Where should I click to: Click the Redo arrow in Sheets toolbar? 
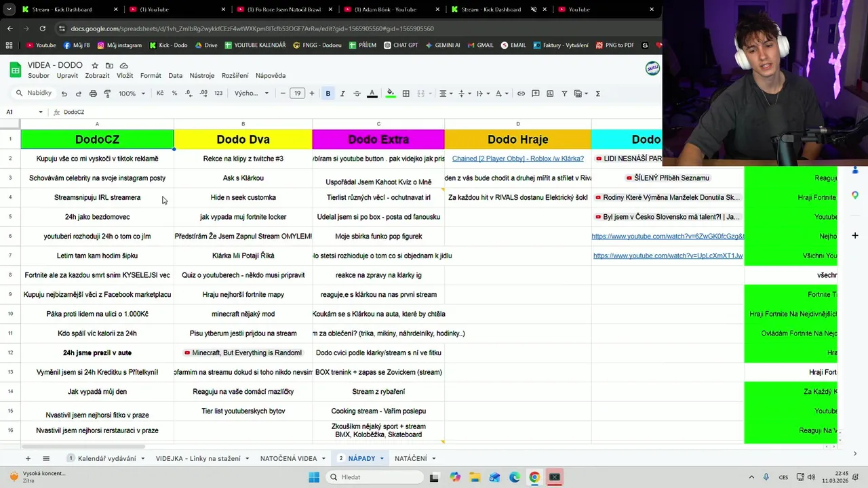click(79, 94)
